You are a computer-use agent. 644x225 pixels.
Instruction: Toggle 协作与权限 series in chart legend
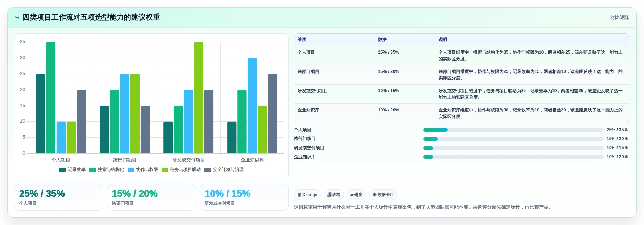point(143,169)
